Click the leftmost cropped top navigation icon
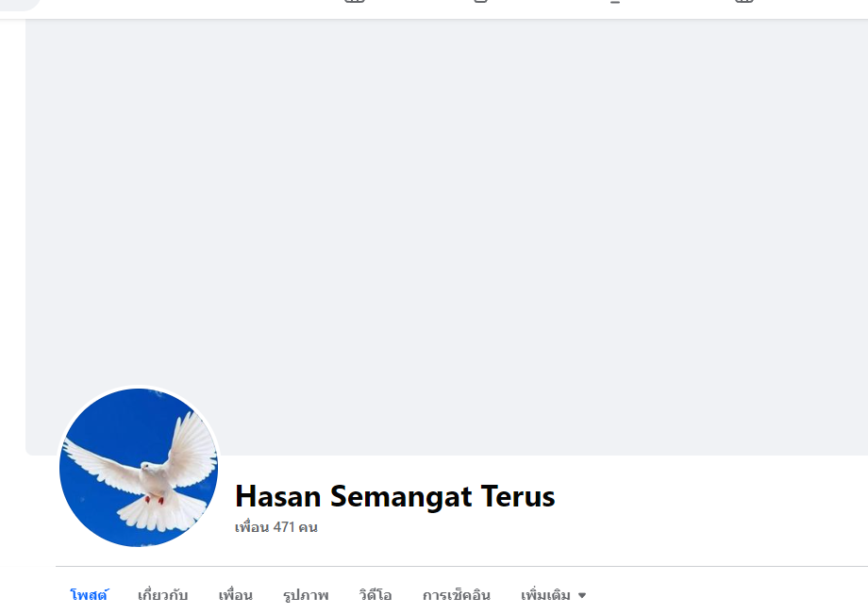Screen dimensions: 868x614 [x=355, y=2]
